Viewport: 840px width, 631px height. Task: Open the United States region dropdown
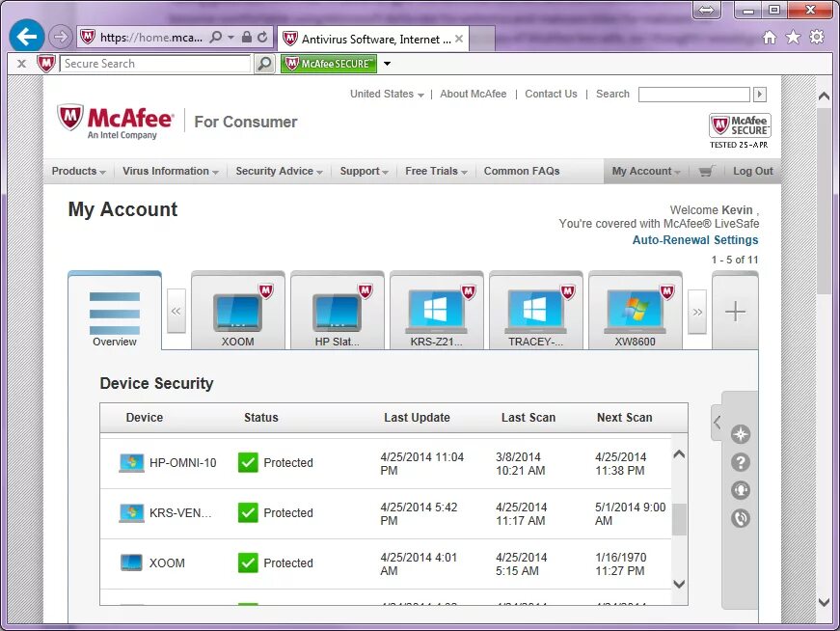tap(387, 94)
